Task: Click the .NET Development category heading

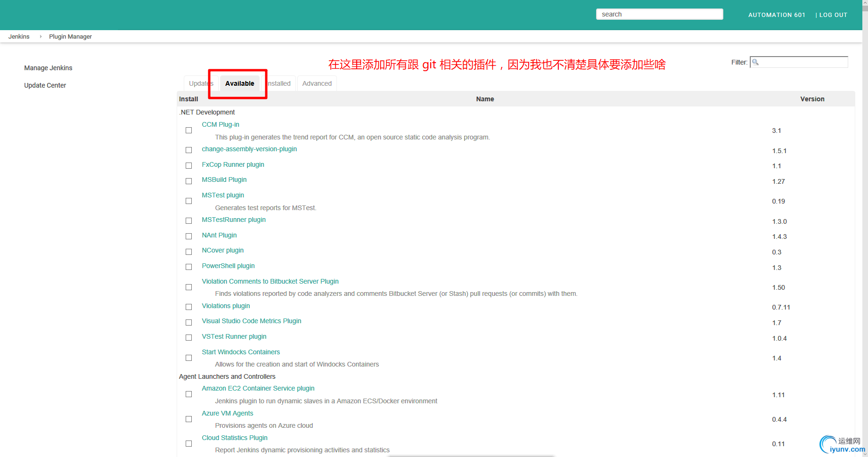Action: [207, 112]
